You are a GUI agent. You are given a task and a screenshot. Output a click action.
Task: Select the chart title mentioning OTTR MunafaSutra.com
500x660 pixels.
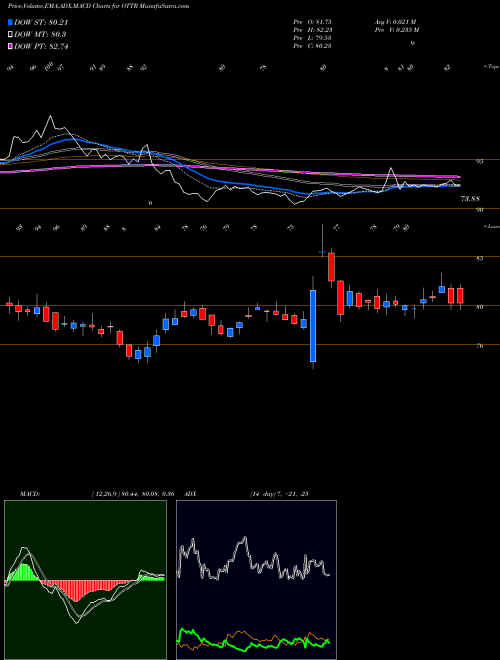(98, 6)
